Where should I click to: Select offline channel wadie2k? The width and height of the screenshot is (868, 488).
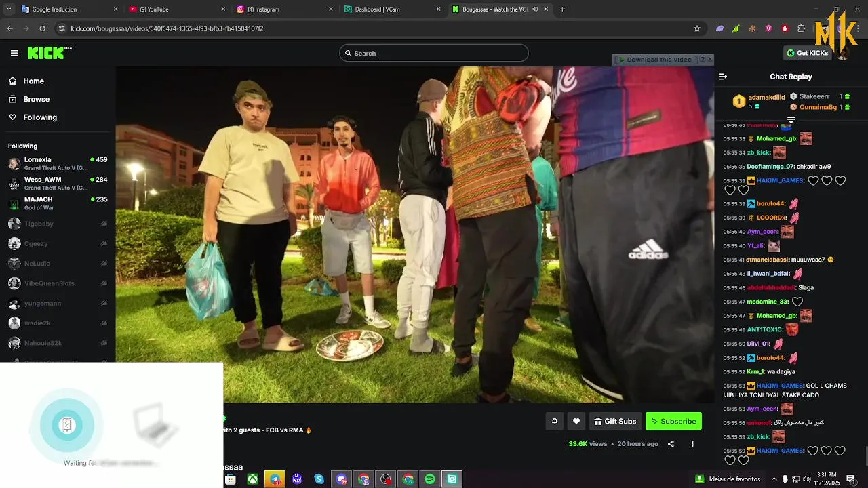(x=58, y=323)
